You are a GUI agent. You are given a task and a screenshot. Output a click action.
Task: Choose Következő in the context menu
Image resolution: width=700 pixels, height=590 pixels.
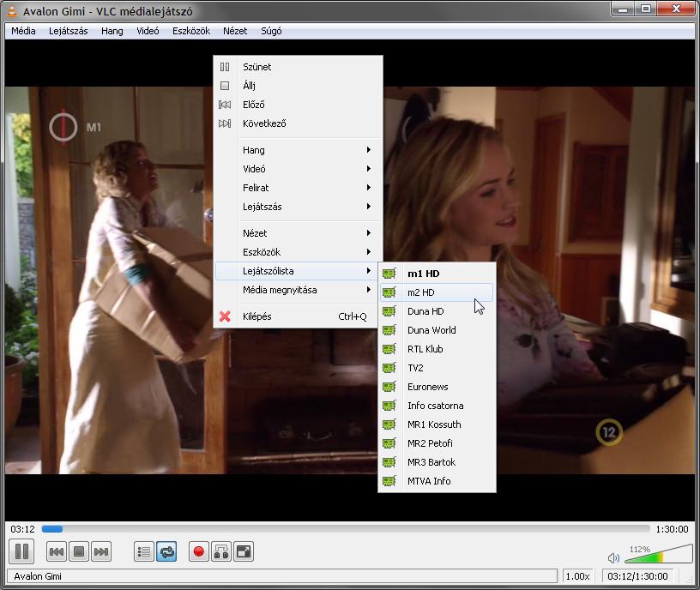click(298, 123)
